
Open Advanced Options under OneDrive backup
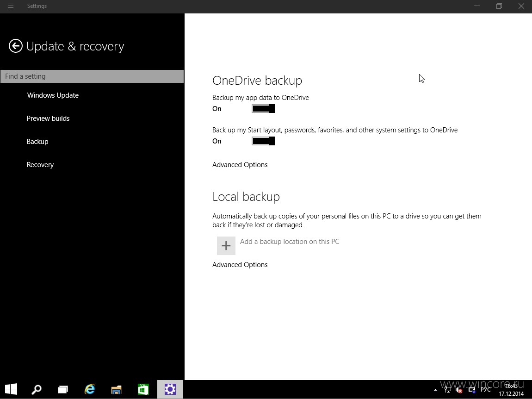coord(240,165)
